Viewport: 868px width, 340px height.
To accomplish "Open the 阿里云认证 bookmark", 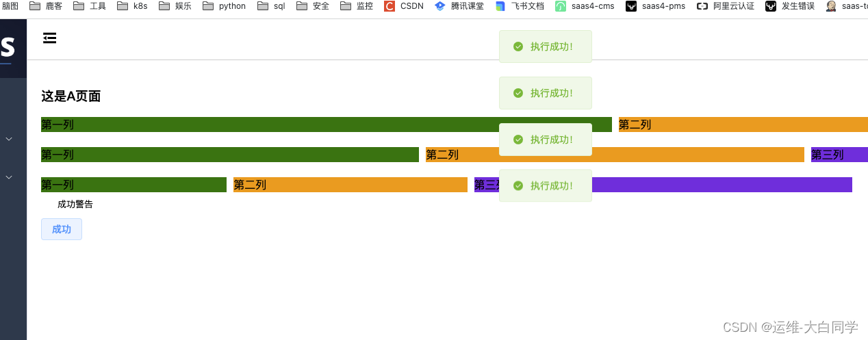I will tap(726, 6).
